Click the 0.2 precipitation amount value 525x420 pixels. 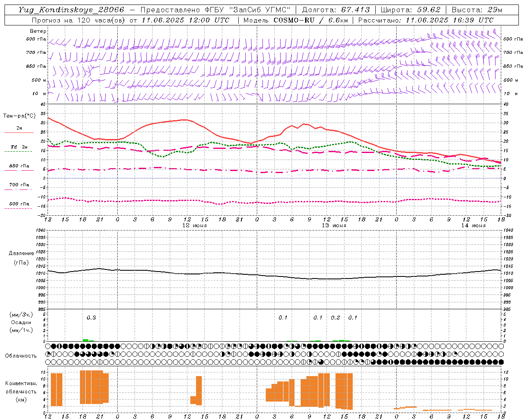pos(336,318)
